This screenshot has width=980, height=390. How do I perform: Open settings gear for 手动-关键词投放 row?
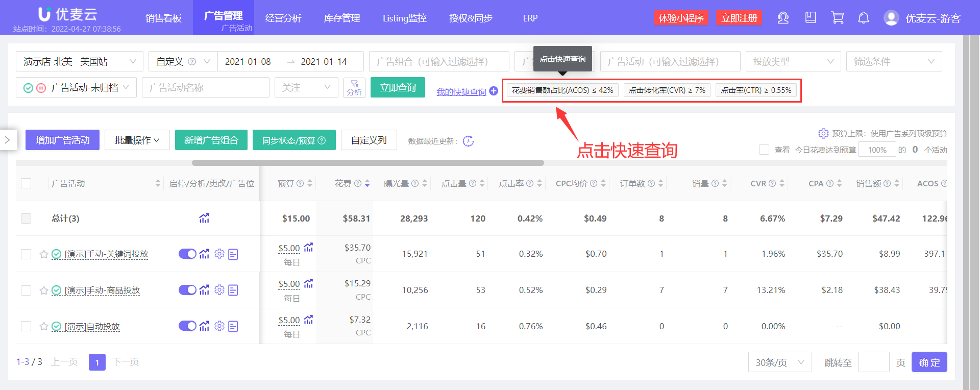pyautogui.click(x=219, y=254)
